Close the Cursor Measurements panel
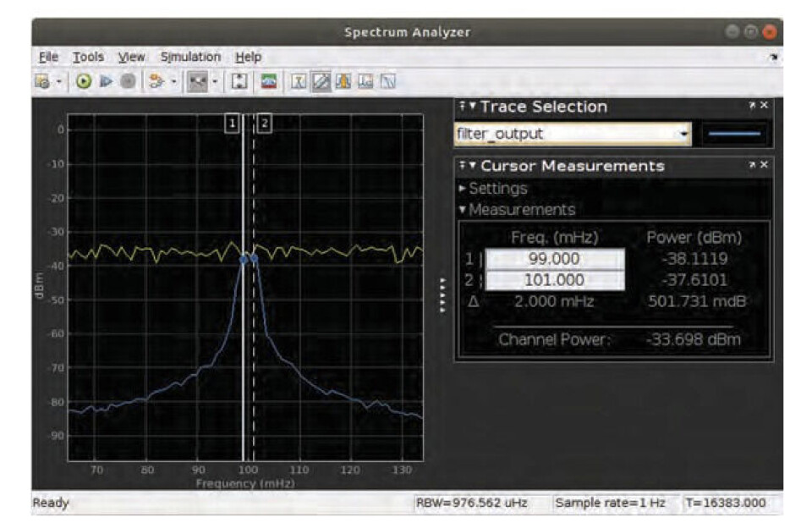The width and height of the screenshot is (812, 528). [x=764, y=165]
